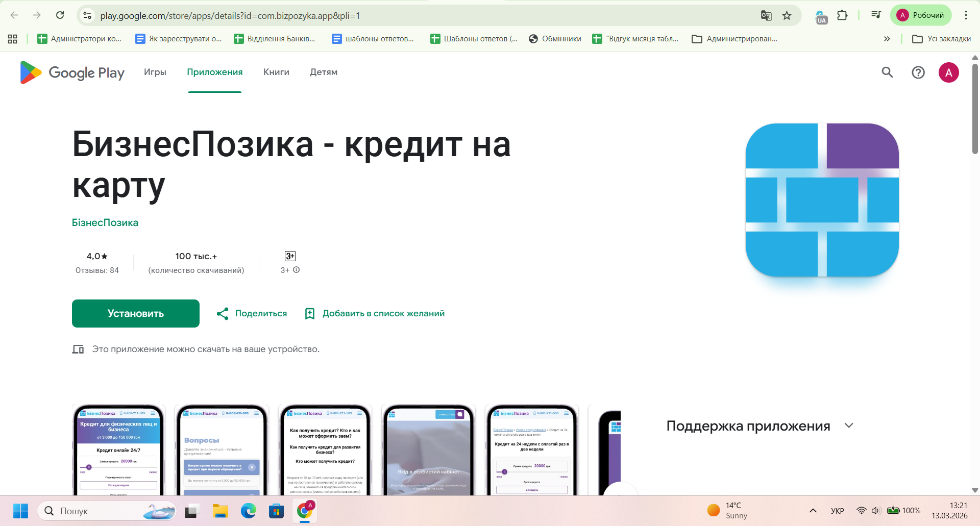Add app to wishlist

click(375, 313)
